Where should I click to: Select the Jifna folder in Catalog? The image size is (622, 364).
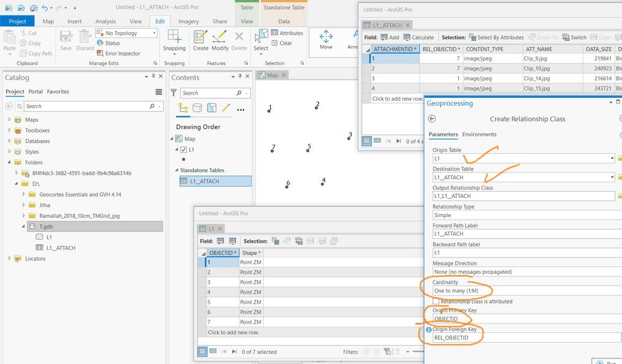pyautogui.click(x=44, y=205)
